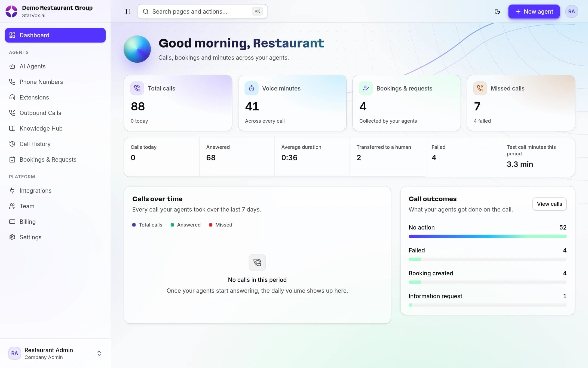
Task: Click the AI Agents robot icon
Action: tap(12, 66)
